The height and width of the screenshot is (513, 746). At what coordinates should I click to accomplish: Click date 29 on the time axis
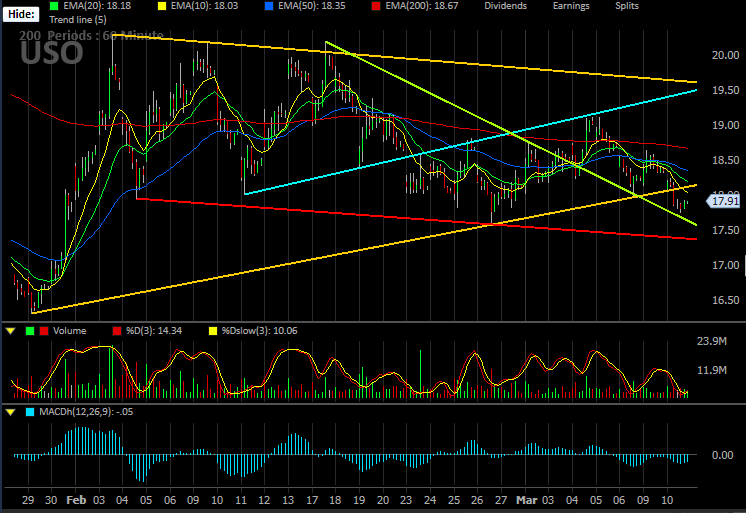click(28, 500)
